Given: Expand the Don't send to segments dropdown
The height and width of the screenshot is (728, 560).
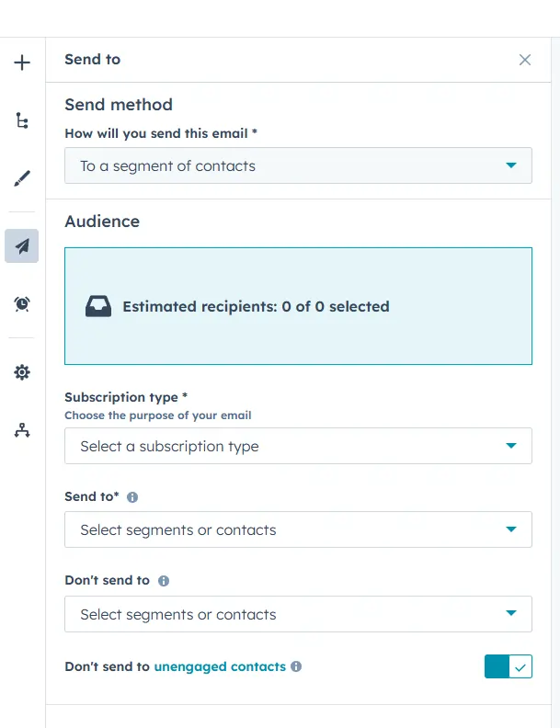Looking at the screenshot, I should click(x=298, y=614).
